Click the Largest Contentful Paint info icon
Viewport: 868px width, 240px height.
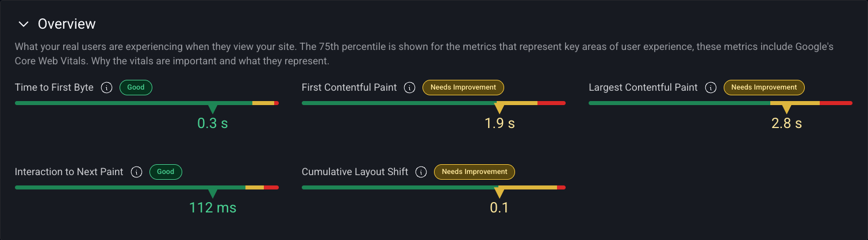tap(710, 88)
